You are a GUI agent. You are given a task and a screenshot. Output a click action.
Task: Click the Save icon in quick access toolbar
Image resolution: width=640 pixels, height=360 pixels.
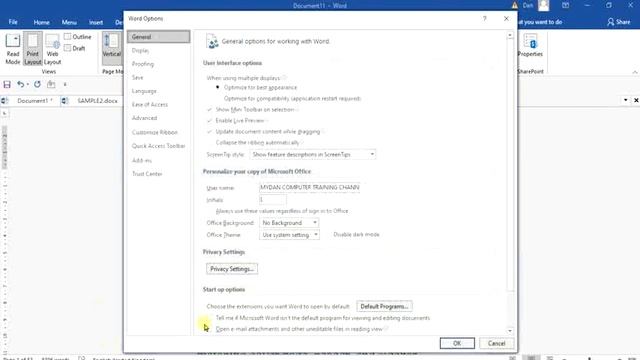[7, 84]
